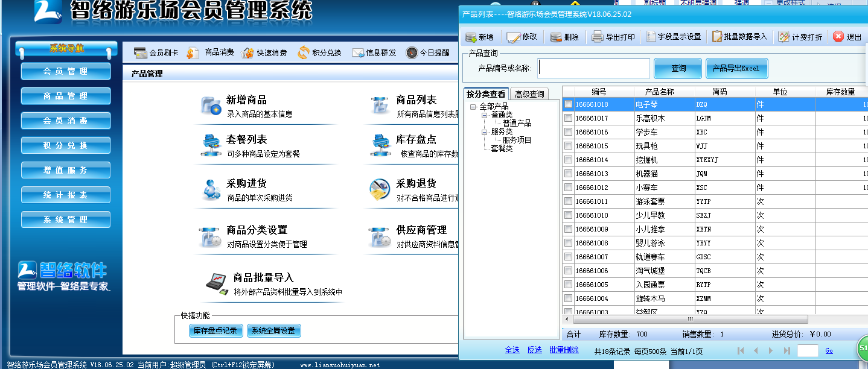Open 会员管理 in the navigation sidebar

click(x=66, y=71)
